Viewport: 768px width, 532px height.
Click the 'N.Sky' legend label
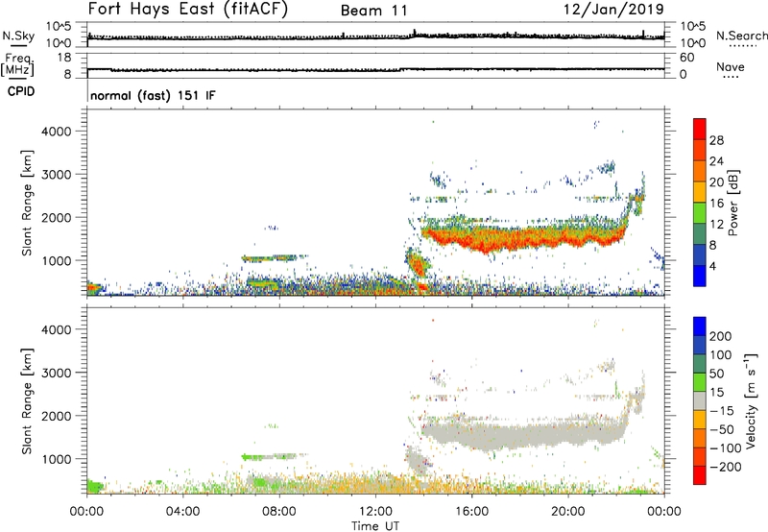point(18,36)
